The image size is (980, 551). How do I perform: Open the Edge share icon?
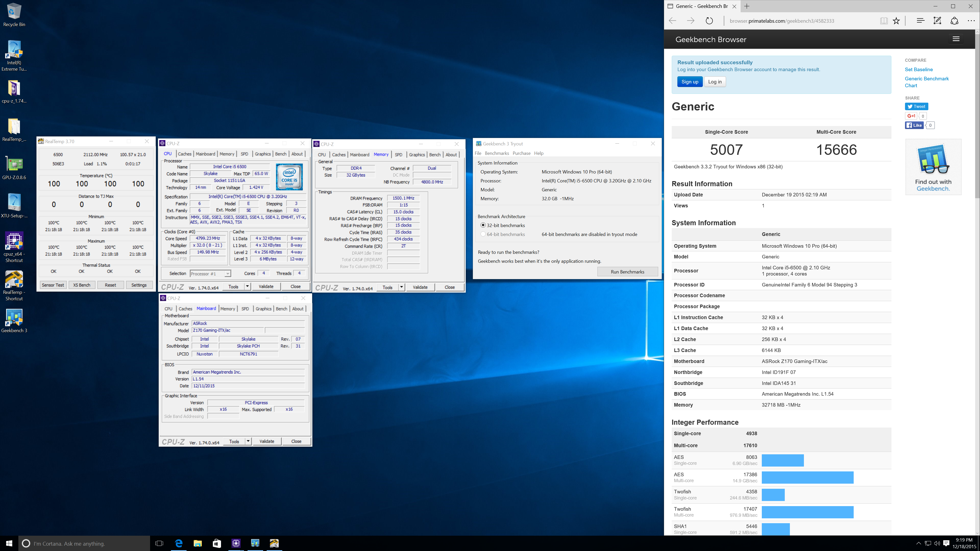(x=954, y=21)
